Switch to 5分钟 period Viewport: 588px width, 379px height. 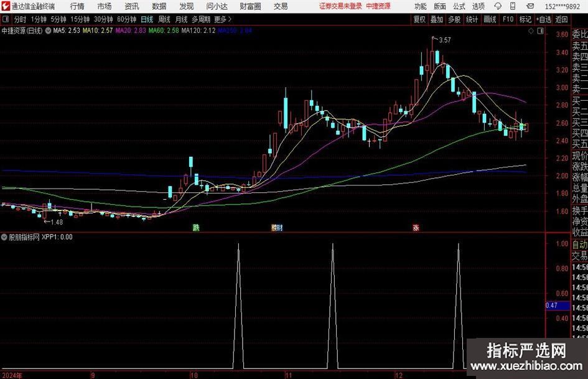tap(58, 19)
